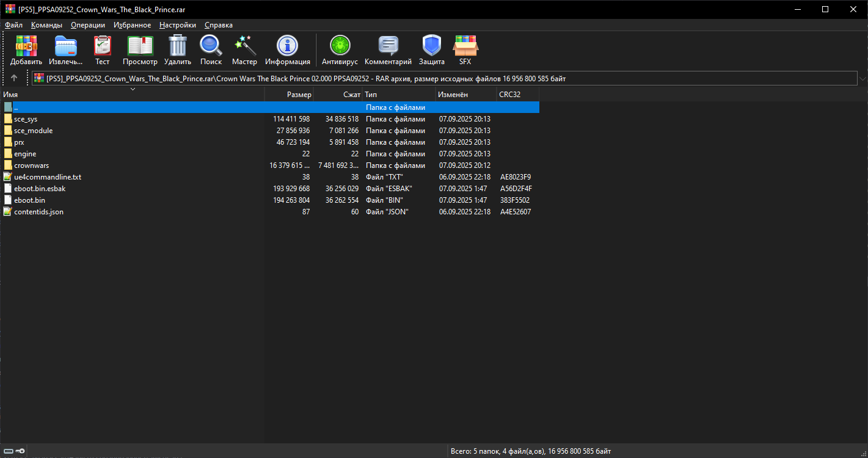Open the Настройки menu
The image size is (868, 458).
[177, 25]
